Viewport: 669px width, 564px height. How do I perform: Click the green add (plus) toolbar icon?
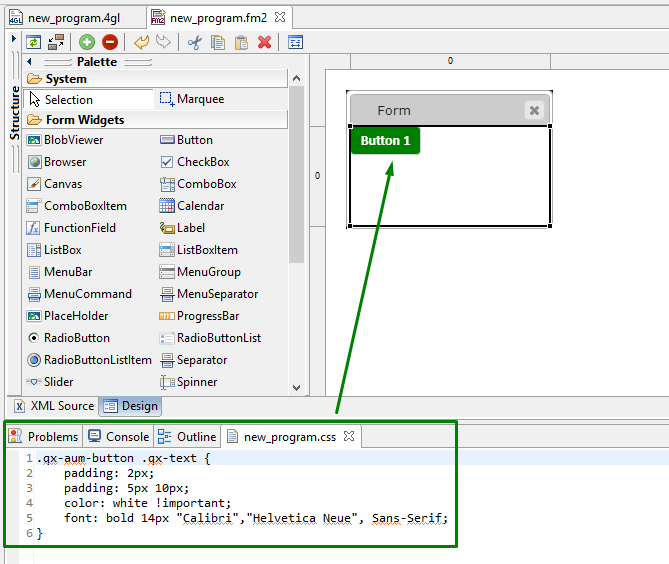click(87, 42)
